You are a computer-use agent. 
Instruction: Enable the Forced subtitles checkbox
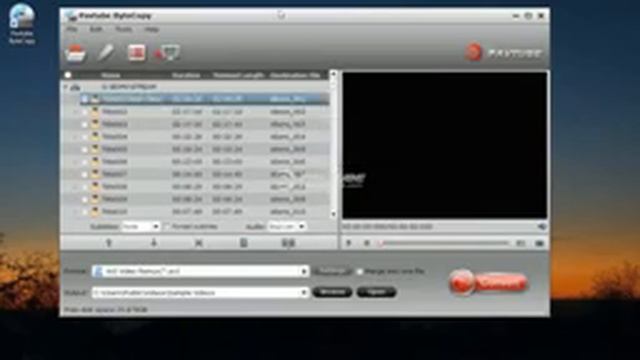(167, 227)
